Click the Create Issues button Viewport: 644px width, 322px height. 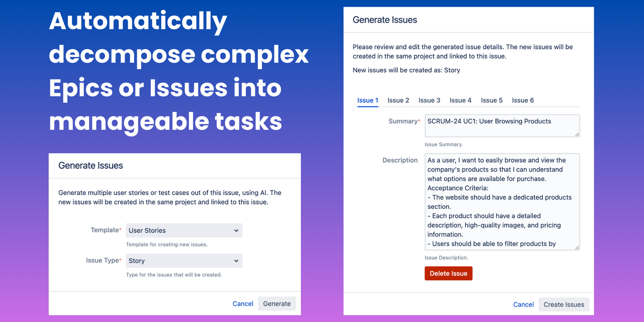[x=564, y=304]
